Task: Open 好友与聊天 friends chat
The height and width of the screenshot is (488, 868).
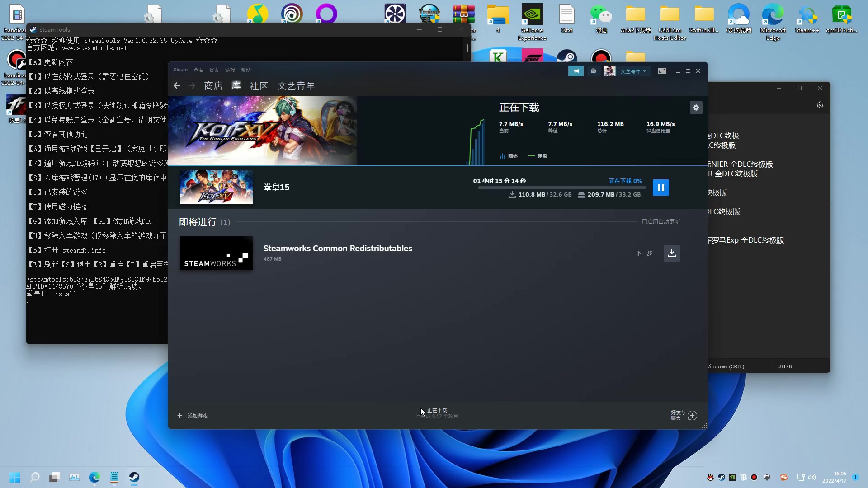Action: 679,415
